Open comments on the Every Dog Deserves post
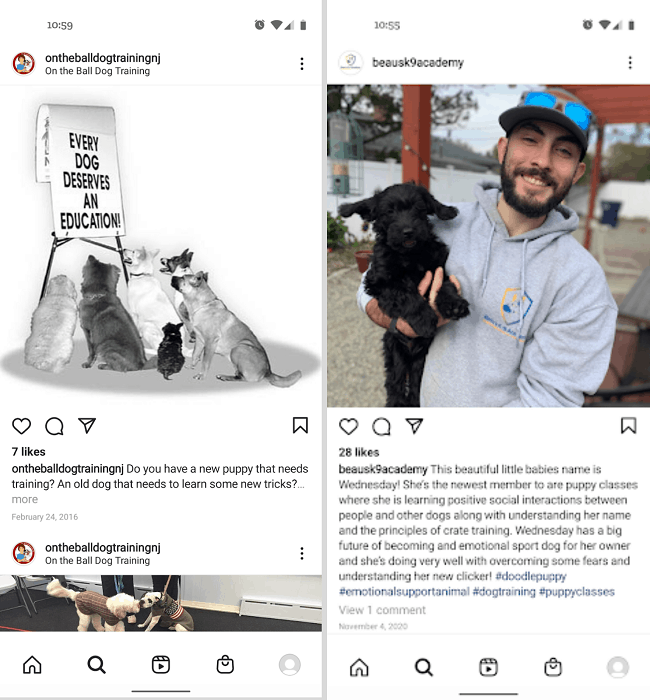Image resolution: width=650 pixels, height=700 pixels. click(54, 426)
